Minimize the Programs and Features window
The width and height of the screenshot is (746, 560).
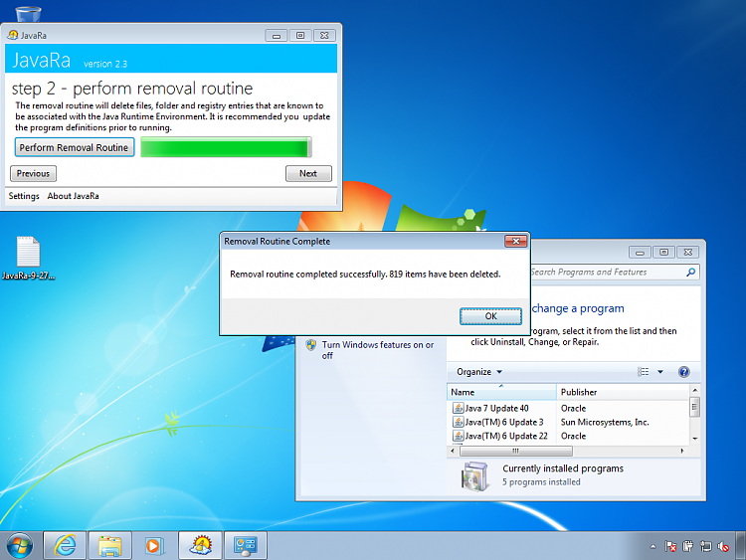pyautogui.click(x=640, y=253)
